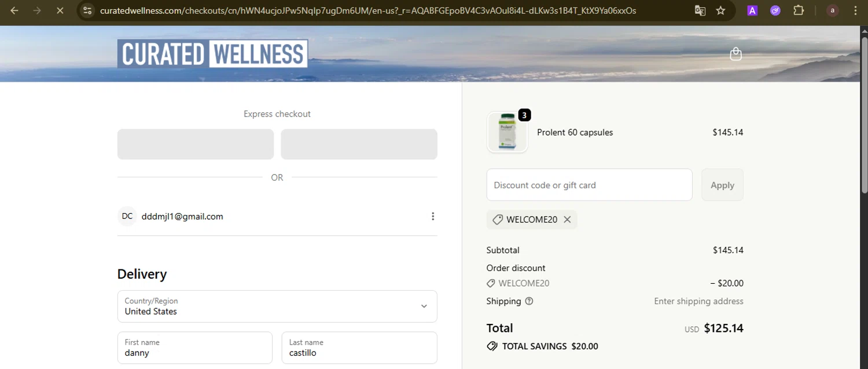Click the DC account initials avatar
This screenshot has height=369, width=868.
pos(127,216)
